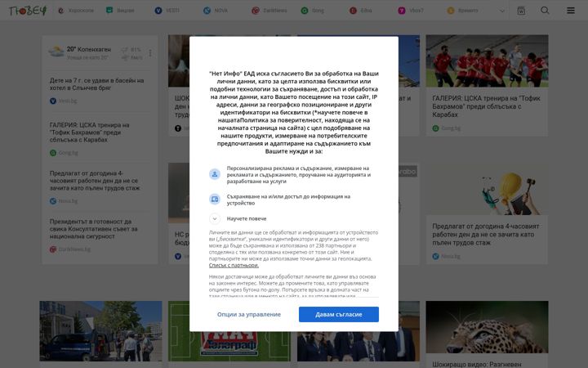Click Давам съгласие to accept
The width and height of the screenshot is (588, 368).
pos(339,314)
